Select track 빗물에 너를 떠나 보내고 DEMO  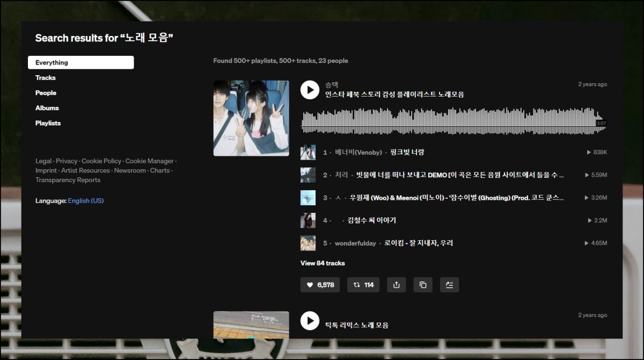click(460, 175)
